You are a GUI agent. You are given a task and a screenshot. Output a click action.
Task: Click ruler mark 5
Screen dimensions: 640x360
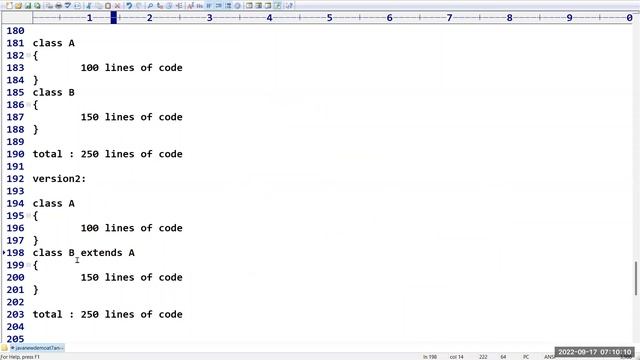(x=329, y=18)
